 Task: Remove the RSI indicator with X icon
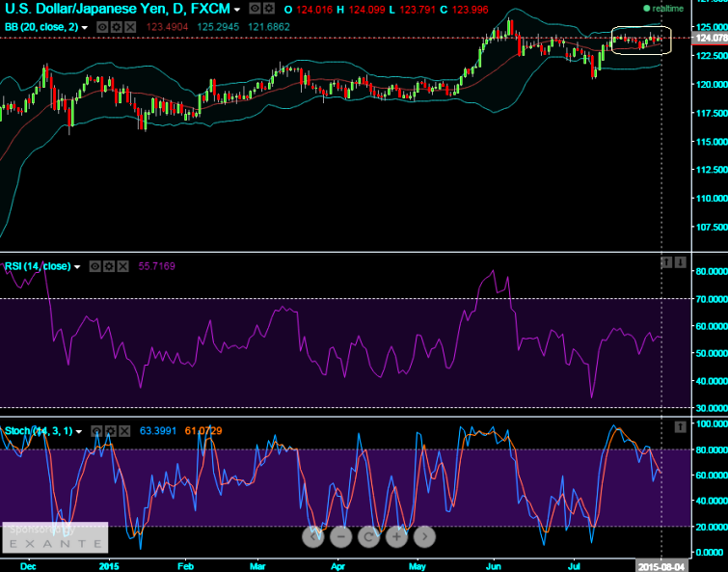click(122, 266)
